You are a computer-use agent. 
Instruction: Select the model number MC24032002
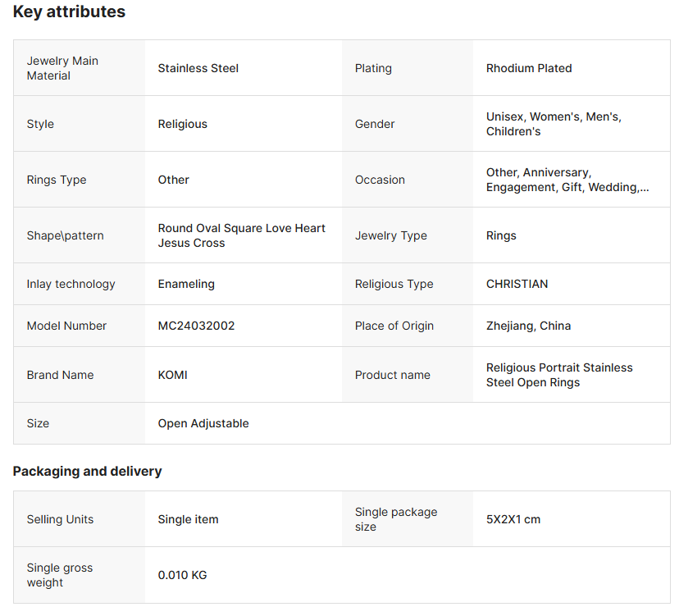tap(197, 326)
